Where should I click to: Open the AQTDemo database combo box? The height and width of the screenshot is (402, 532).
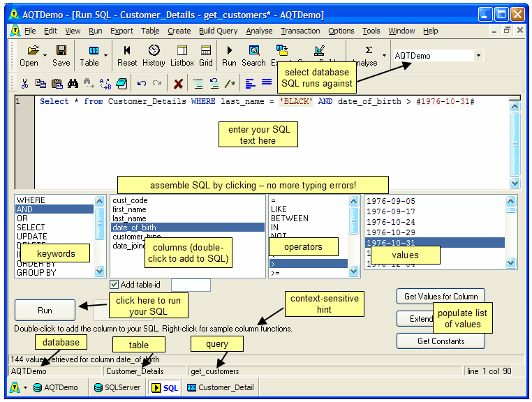438,56
